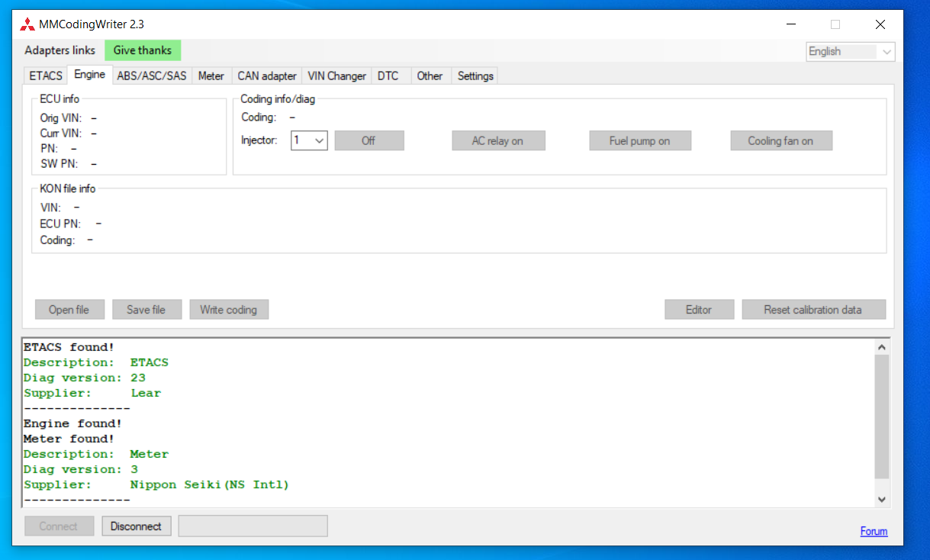Open the VIN Changer tab
The width and height of the screenshot is (930, 560).
click(337, 76)
